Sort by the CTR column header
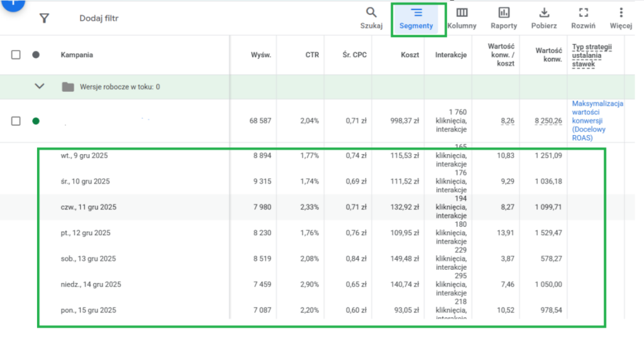644x337 pixels. point(312,55)
